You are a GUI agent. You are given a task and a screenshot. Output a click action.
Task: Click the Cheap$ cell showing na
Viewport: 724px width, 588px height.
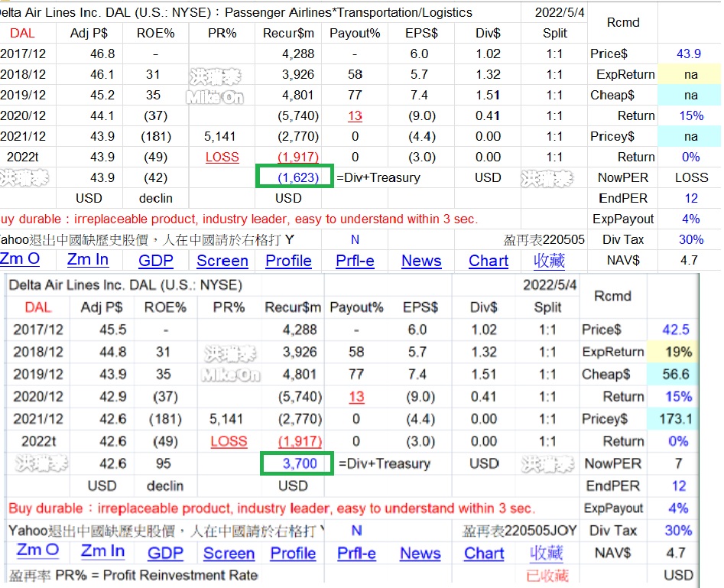(690, 95)
